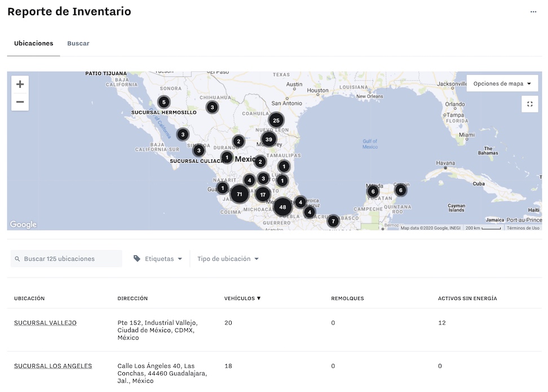
Task: Click the cluster marker 3 in Chihuahua
Action: [212, 107]
